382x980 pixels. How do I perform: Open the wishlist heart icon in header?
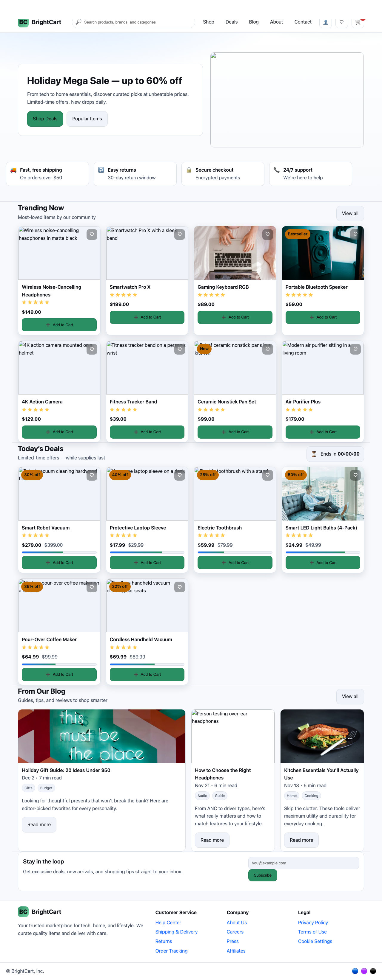tap(341, 22)
